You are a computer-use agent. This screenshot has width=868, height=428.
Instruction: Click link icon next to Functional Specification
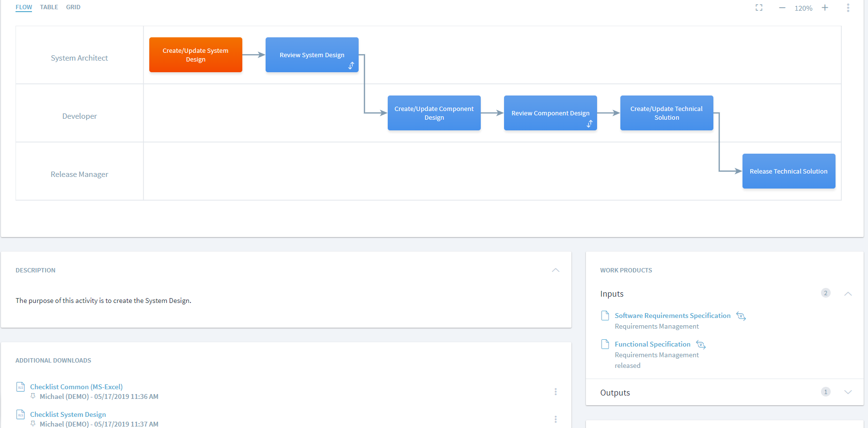pos(701,345)
